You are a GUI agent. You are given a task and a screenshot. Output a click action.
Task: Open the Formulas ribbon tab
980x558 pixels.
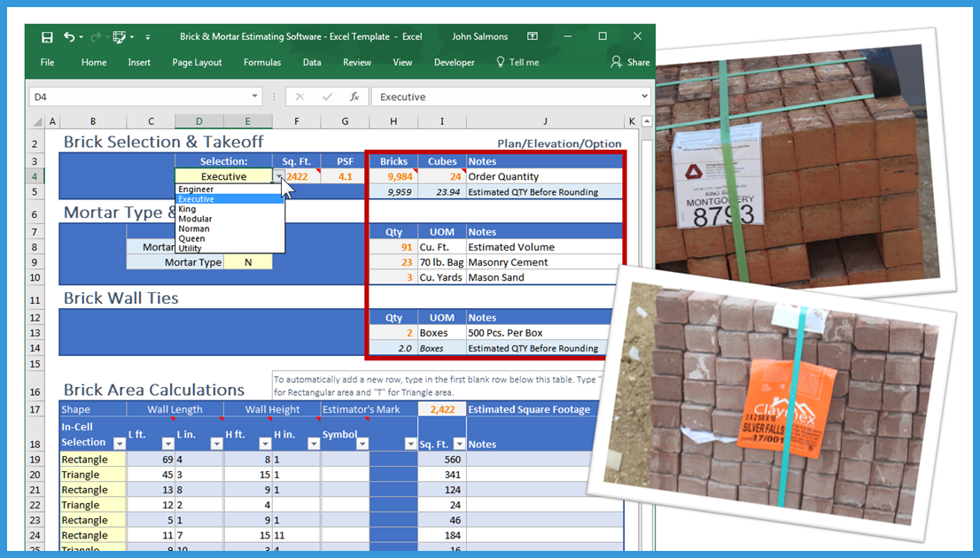coord(262,63)
